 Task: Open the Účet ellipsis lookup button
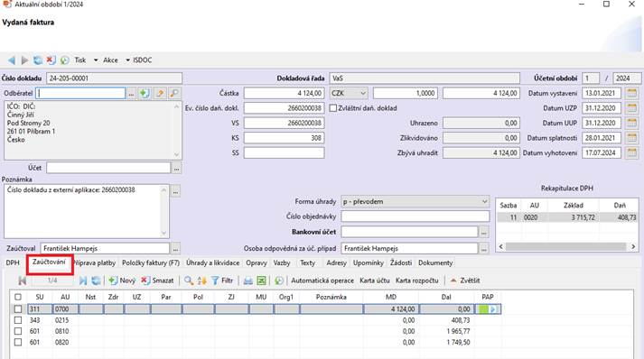point(177,168)
